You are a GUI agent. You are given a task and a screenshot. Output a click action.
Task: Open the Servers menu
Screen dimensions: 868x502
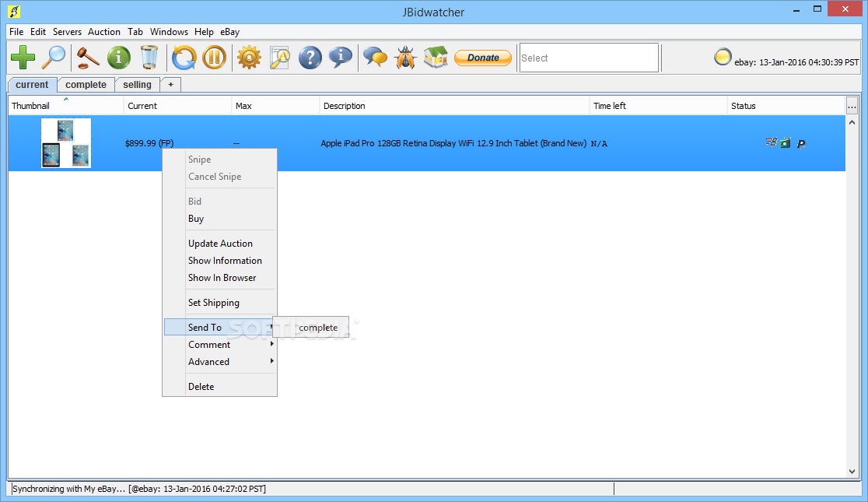pyautogui.click(x=67, y=32)
